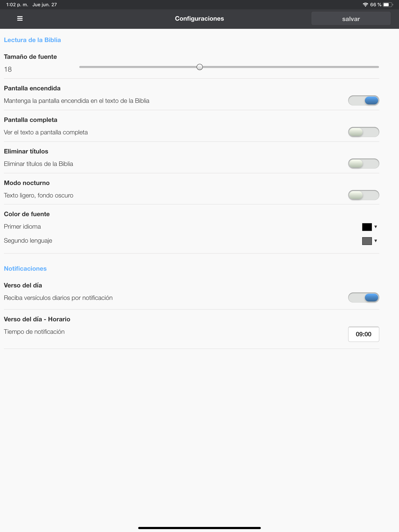Image resolution: width=399 pixels, height=532 pixels.
Task: Tap the battery status icon
Action: [x=388, y=4]
